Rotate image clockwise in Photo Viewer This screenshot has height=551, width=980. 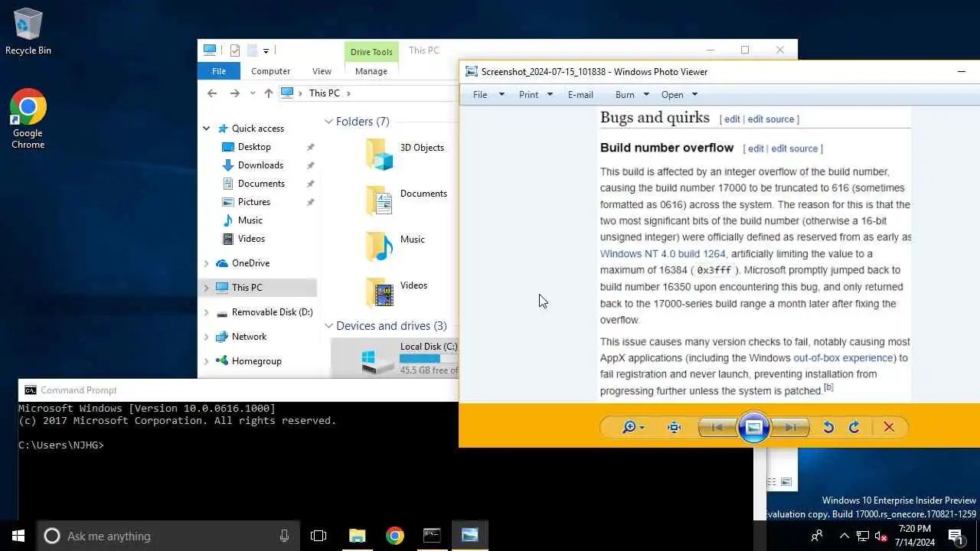coord(854,428)
